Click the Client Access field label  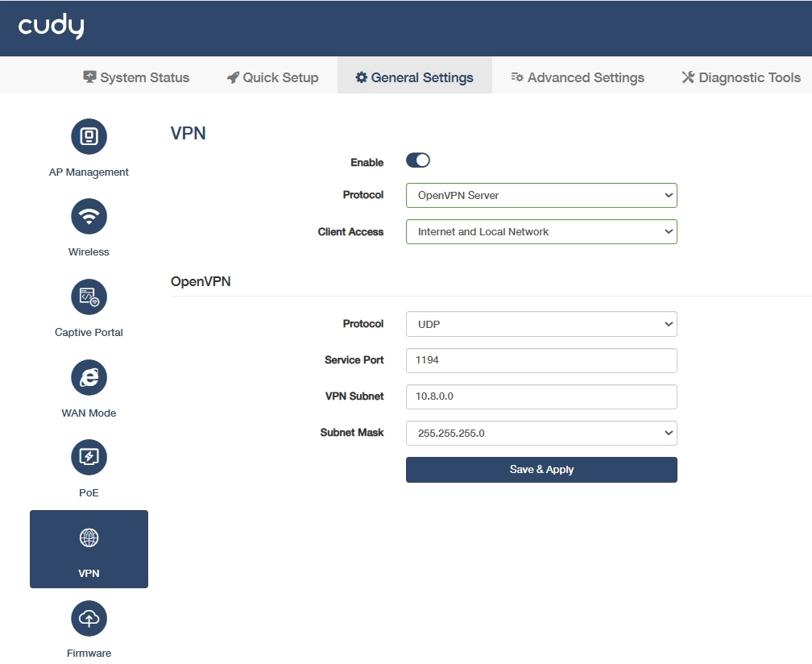click(350, 231)
